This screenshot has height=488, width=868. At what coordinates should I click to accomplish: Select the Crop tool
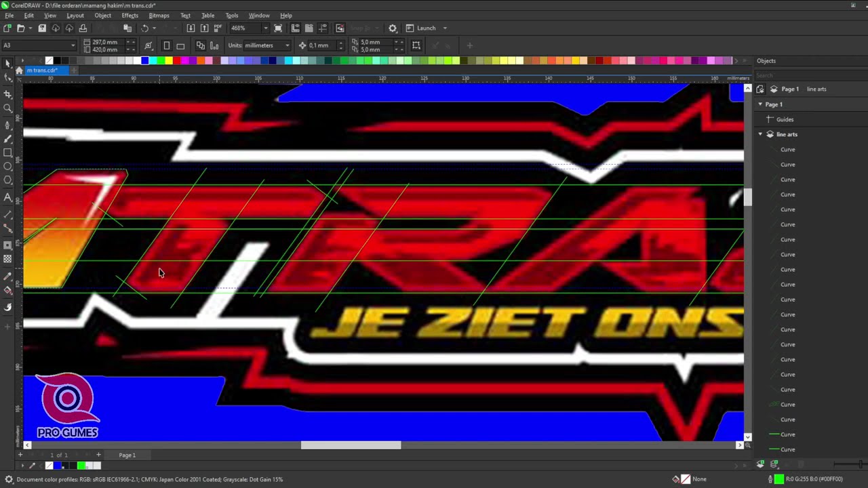tap(8, 94)
